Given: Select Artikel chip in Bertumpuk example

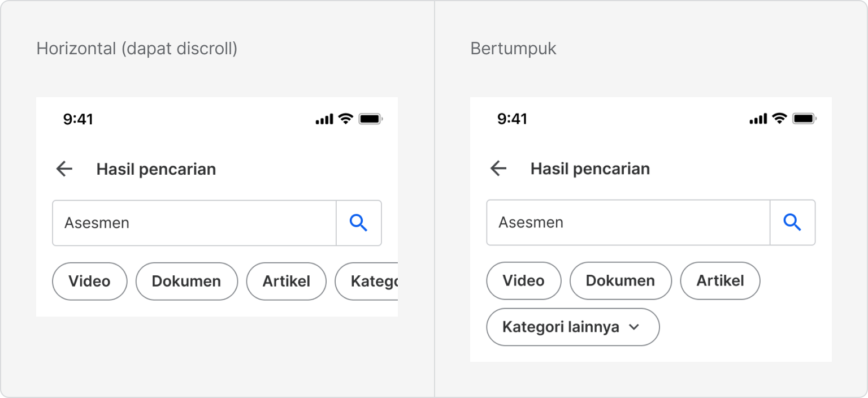Looking at the screenshot, I should pyautogui.click(x=721, y=280).
